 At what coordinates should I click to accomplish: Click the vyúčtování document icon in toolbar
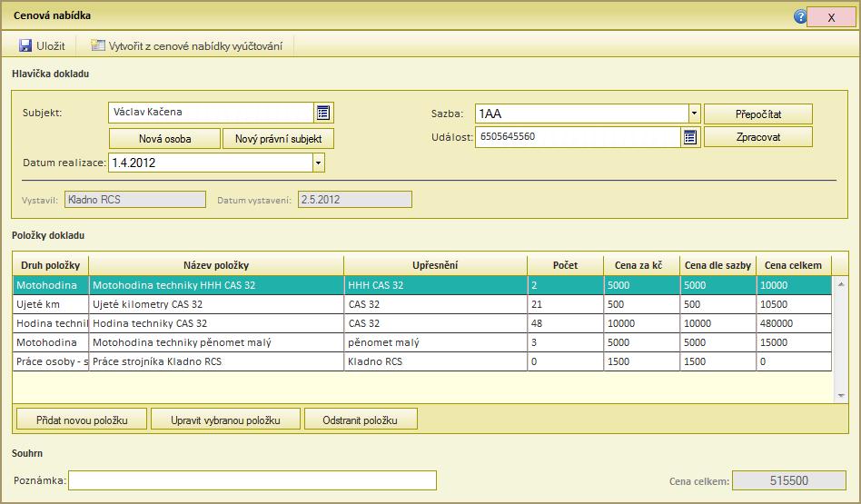(x=98, y=45)
